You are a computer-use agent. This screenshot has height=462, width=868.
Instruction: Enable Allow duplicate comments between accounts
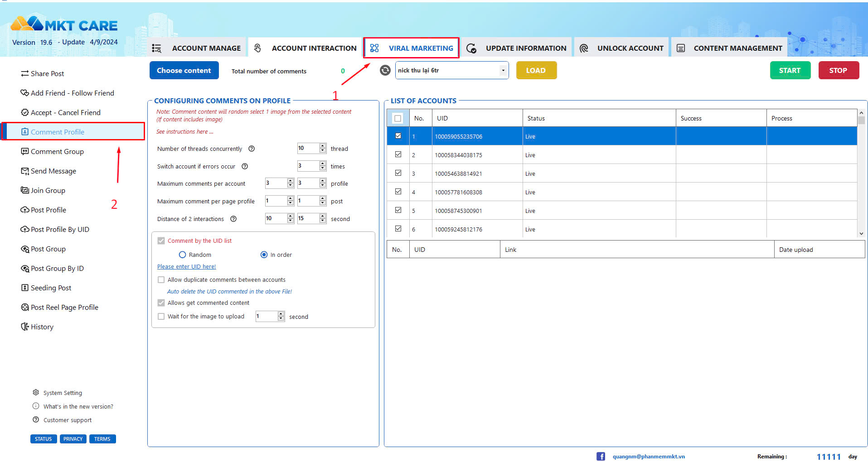coord(161,279)
